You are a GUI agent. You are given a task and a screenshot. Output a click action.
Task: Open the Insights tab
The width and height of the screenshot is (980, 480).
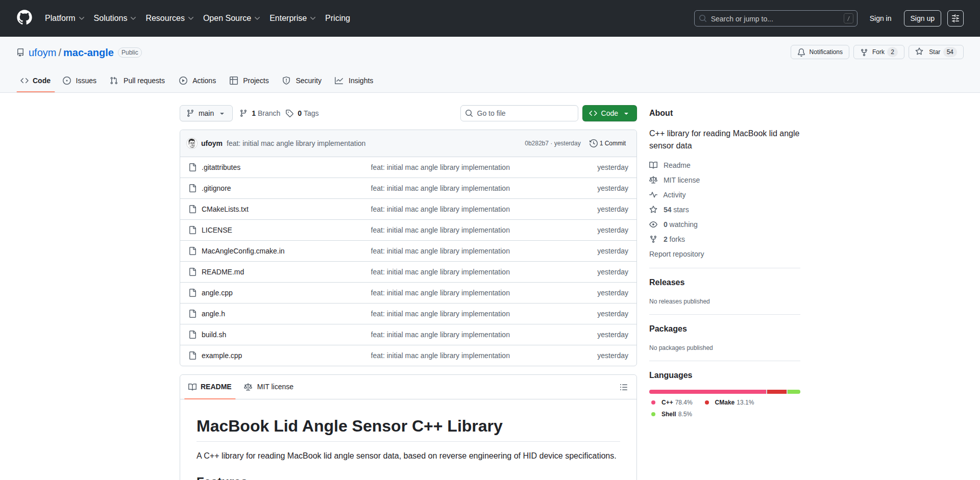354,81
